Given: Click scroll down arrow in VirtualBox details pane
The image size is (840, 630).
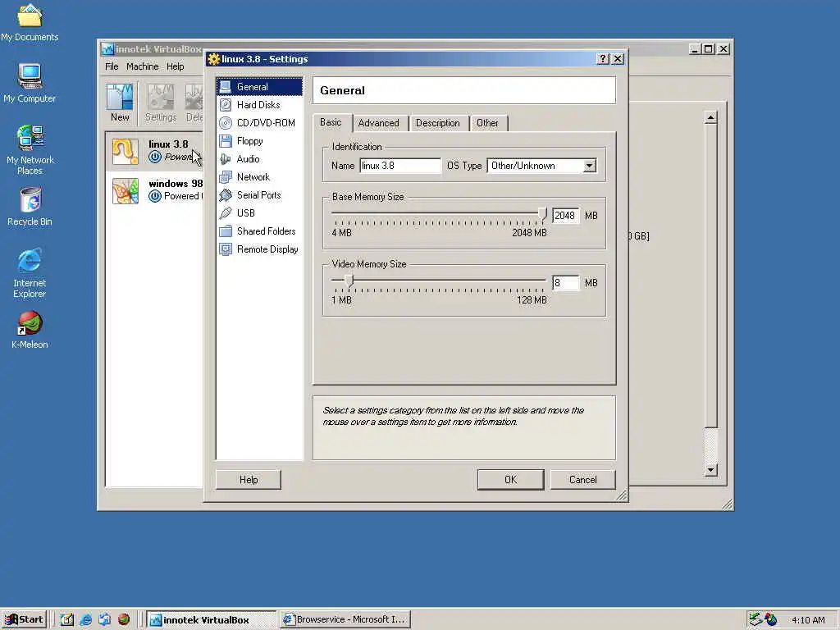Looking at the screenshot, I should pos(710,470).
